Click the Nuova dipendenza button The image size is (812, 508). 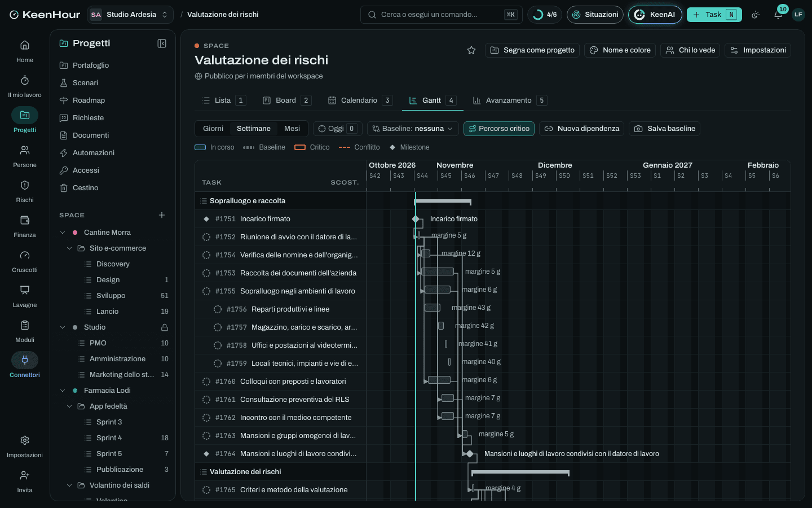click(x=582, y=129)
